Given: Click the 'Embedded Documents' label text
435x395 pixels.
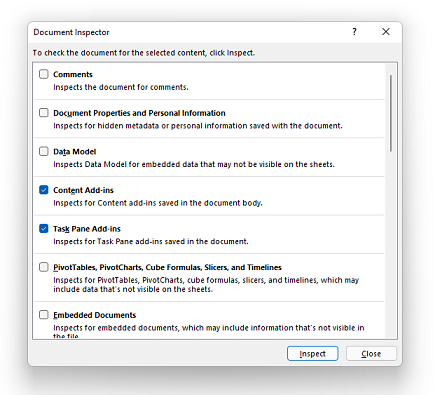Looking at the screenshot, I should (x=95, y=315).
